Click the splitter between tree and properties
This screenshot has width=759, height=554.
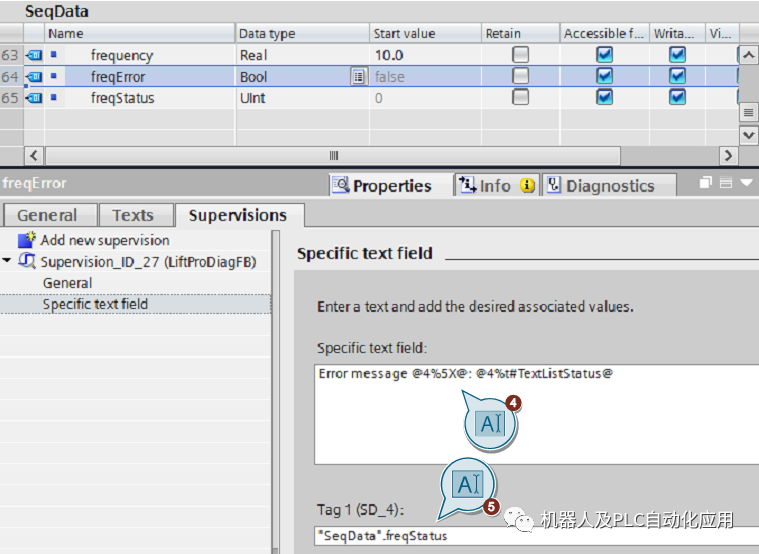(x=275, y=392)
